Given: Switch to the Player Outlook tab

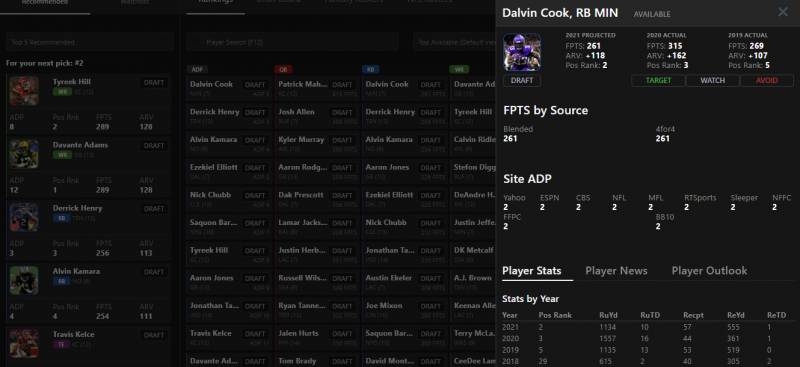Looking at the screenshot, I should click(x=709, y=271).
